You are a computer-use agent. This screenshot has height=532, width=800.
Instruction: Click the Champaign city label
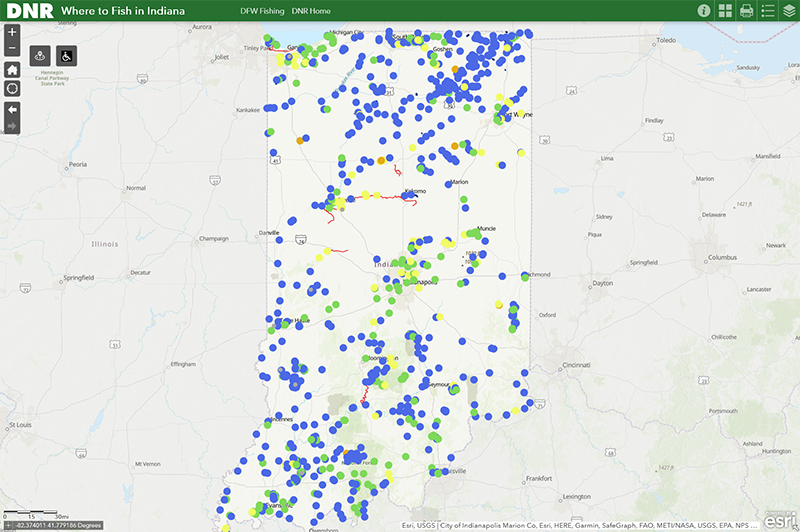213,238
